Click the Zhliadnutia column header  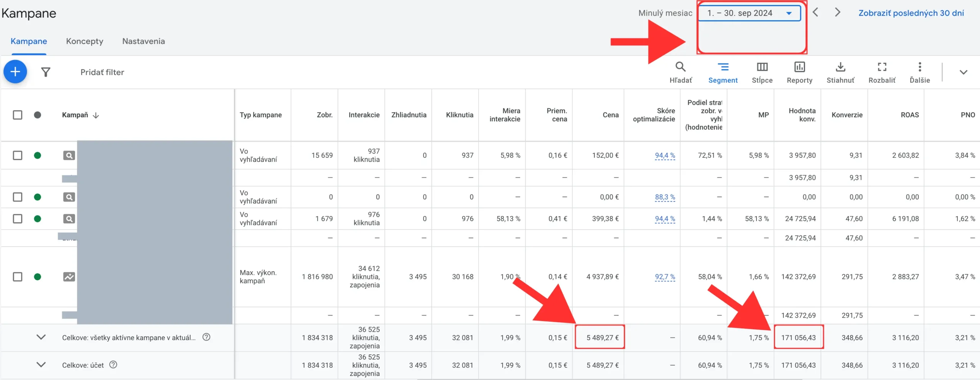(409, 115)
